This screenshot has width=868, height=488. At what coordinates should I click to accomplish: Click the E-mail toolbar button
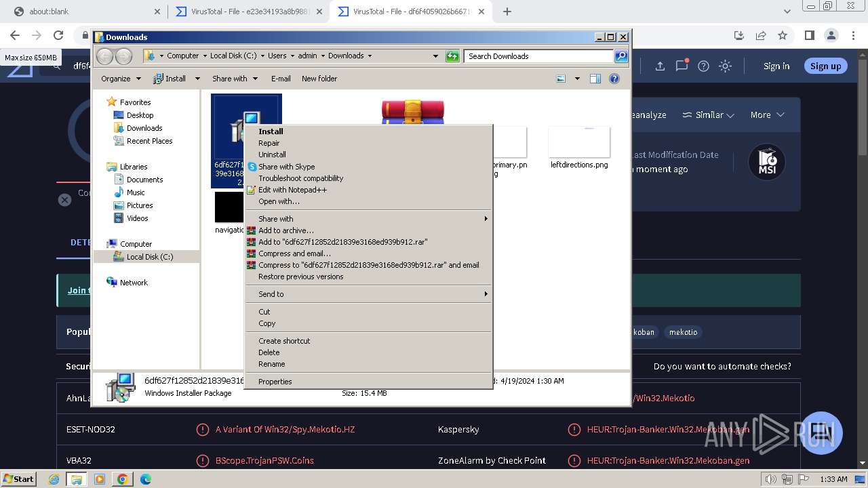pos(281,79)
